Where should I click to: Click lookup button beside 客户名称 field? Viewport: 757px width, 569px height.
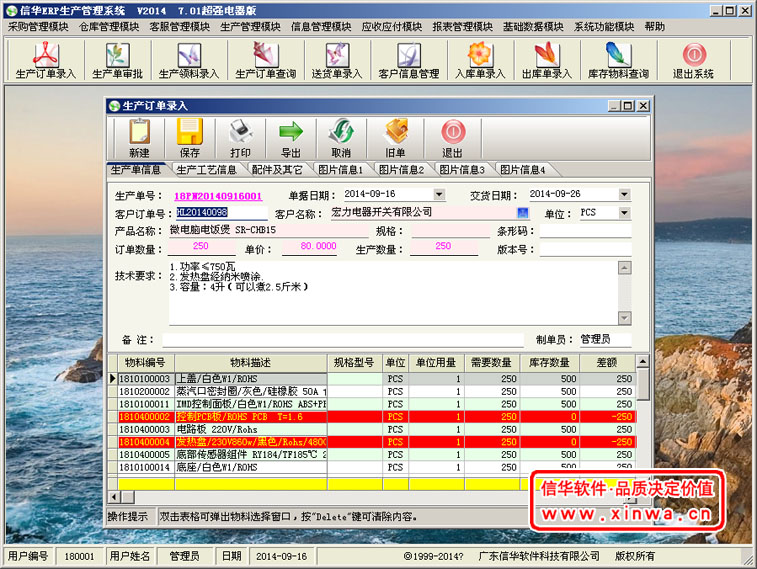click(x=522, y=212)
